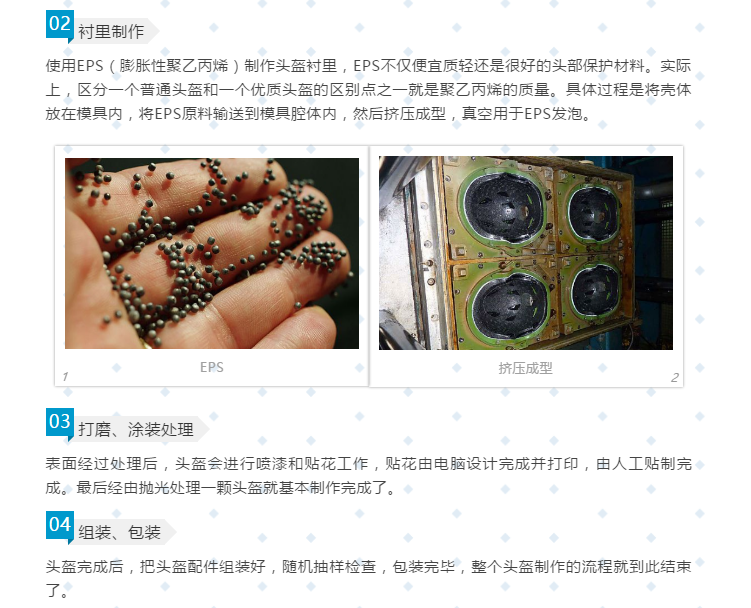Click the EPS image caption
751x608 pixels.
click(212, 367)
